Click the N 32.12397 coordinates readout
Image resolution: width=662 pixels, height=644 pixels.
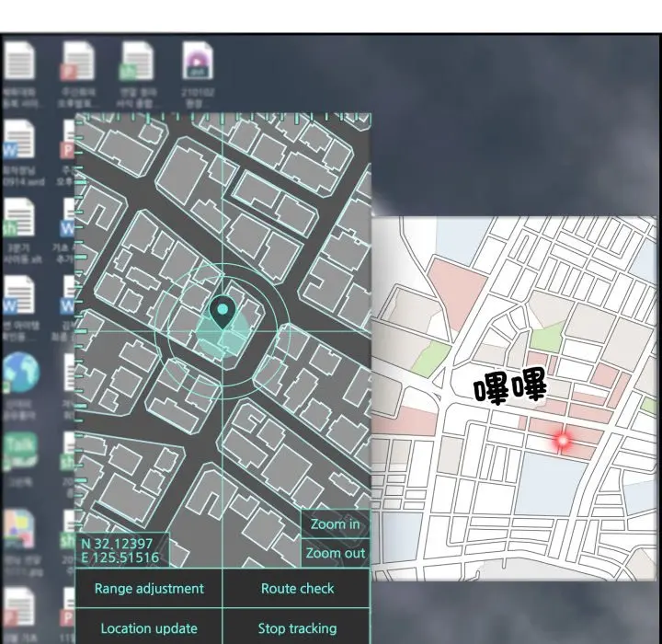pyautogui.click(x=117, y=543)
